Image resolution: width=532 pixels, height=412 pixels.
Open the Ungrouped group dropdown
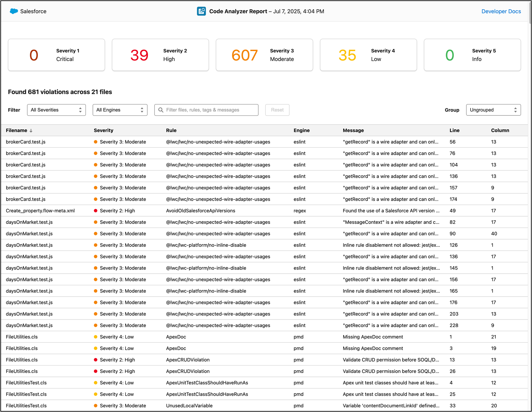(494, 110)
